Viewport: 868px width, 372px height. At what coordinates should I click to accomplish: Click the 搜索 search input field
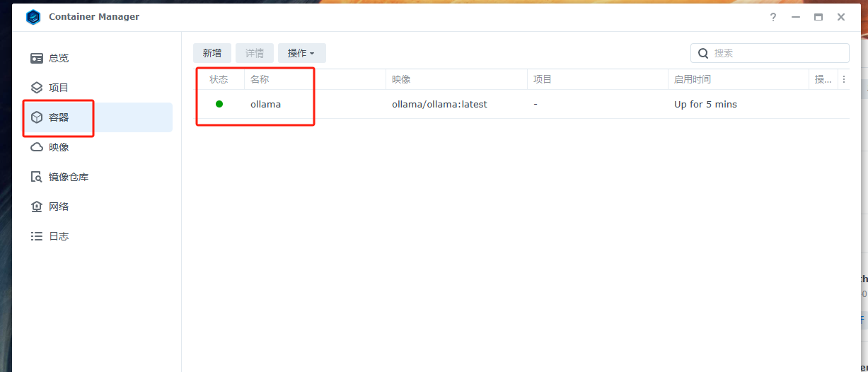coord(770,53)
